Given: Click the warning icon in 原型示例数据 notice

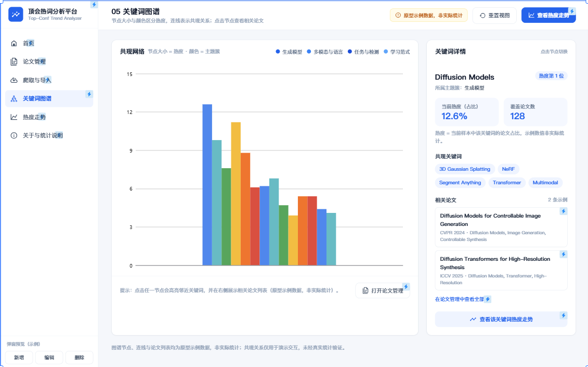Looking at the screenshot, I should click(398, 16).
